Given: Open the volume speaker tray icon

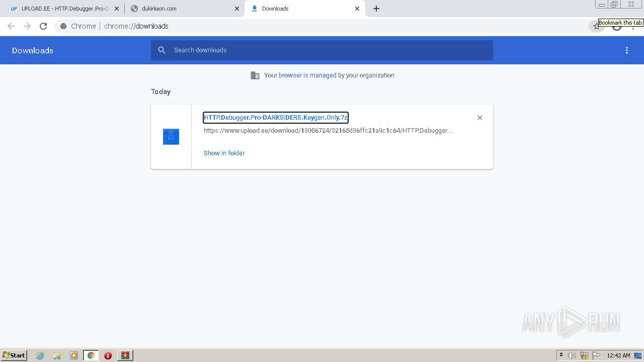Looking at the screenshot, I should coord(572,355).
